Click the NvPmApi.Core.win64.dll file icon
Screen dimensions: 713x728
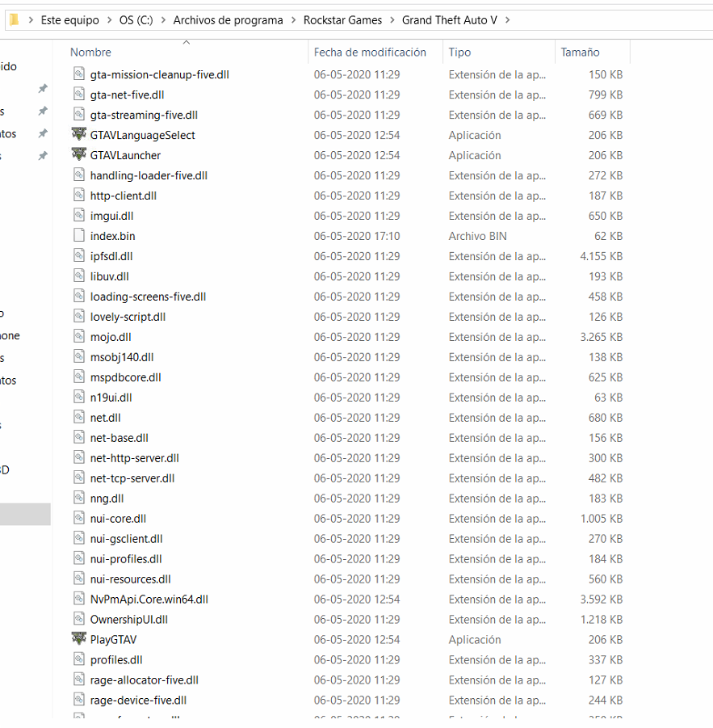[79, 599]
